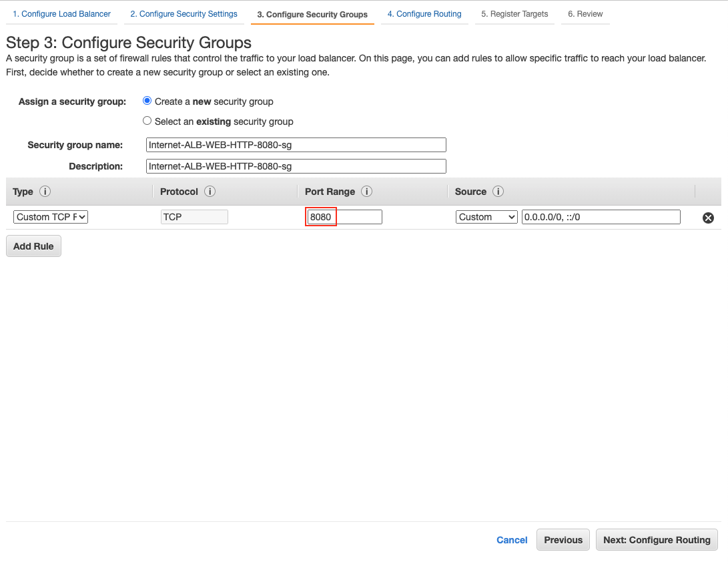Screen dimensions: 728x564
Task: Go to the Register Targets step
Action: click(514, 13)
